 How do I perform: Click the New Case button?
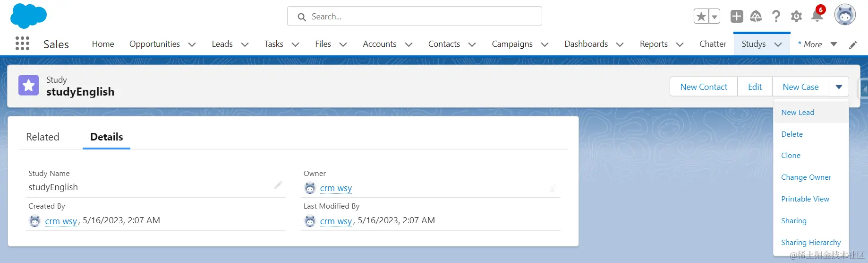[x=800, y=87]
